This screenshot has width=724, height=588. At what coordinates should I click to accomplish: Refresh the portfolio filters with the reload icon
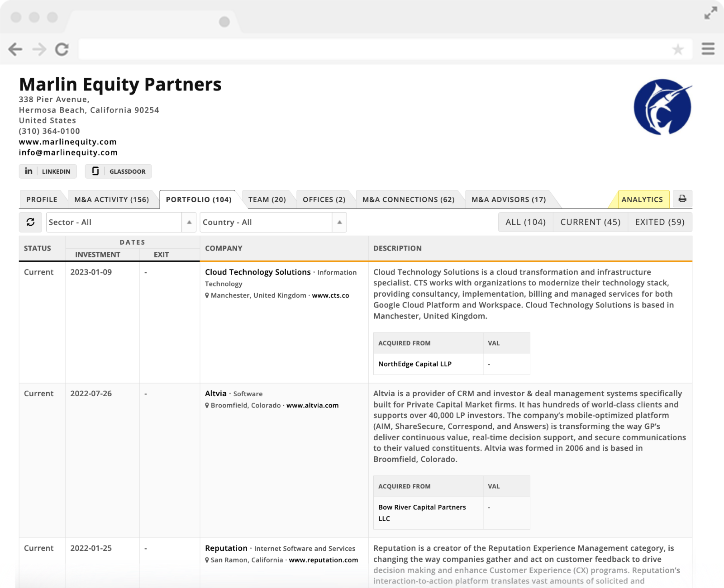[30, 222]
